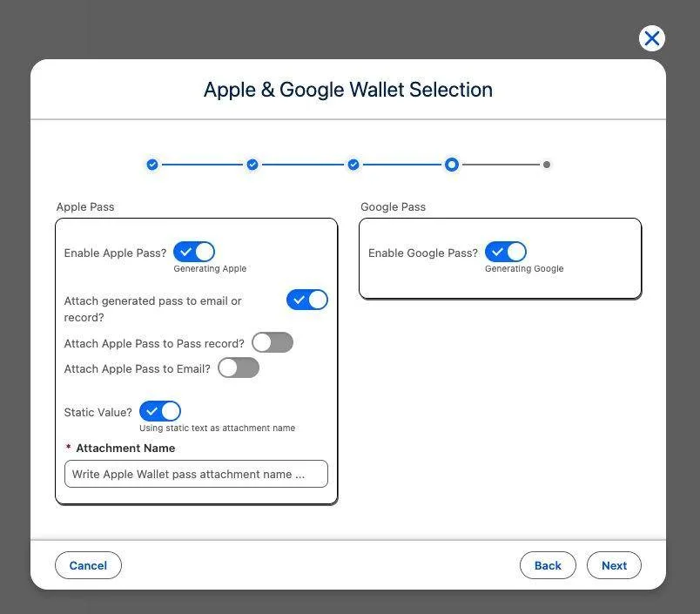Proceed with the Next button
This screenshot has height=614, width=700.
[x=614, y=565]
